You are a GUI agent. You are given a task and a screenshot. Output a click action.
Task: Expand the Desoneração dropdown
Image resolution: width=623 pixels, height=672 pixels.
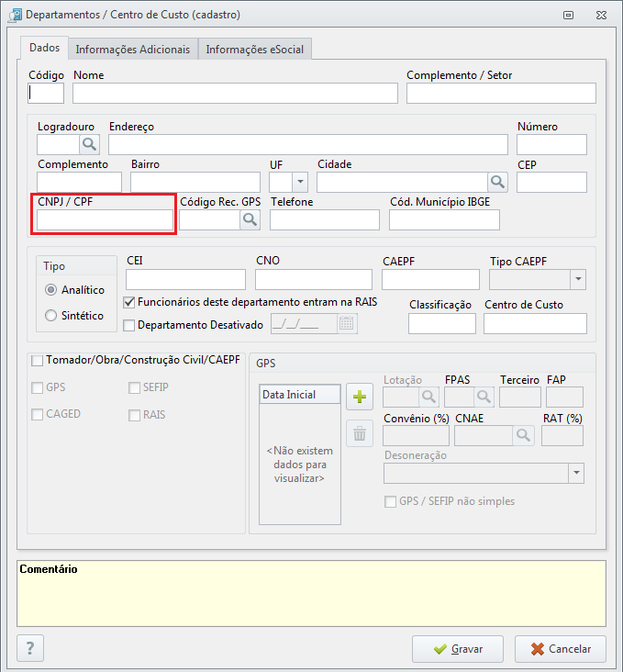[576, 473]
